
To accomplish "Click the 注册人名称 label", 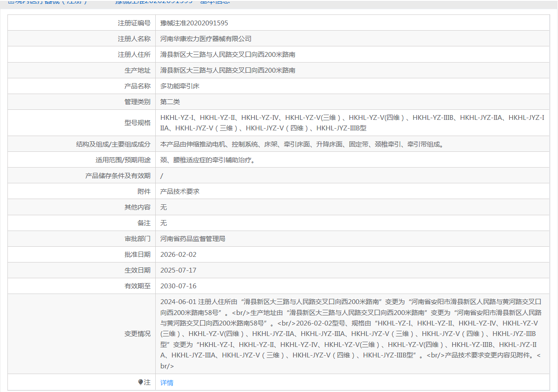I will tap(134, 39).
